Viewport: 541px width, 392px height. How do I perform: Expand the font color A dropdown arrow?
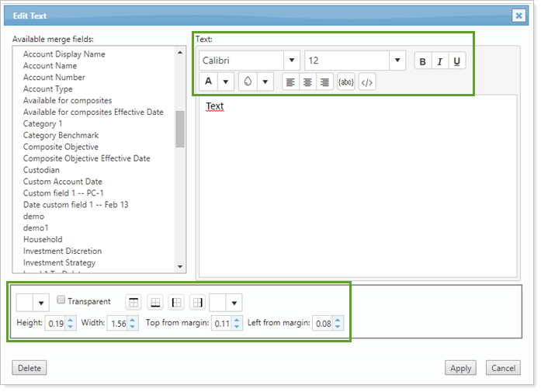226,82
